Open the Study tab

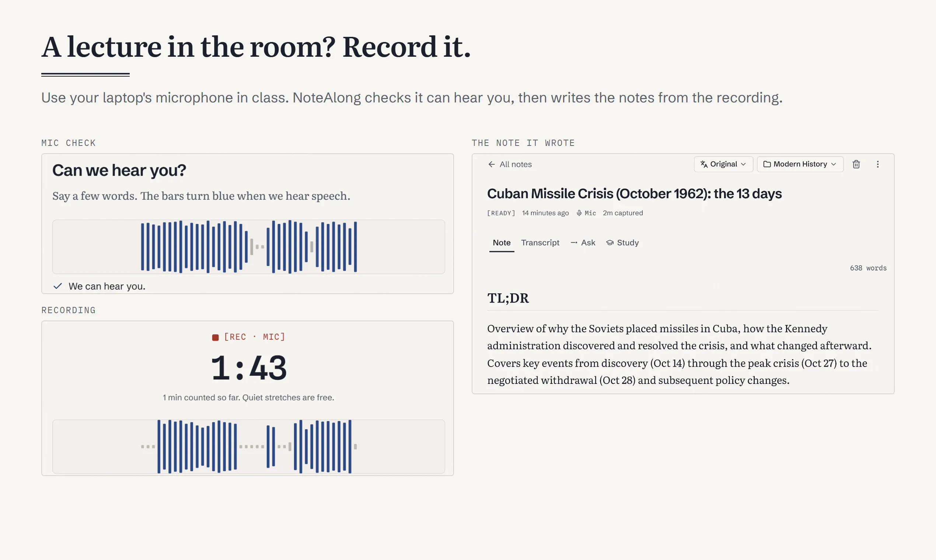click(x=622, y=243)
